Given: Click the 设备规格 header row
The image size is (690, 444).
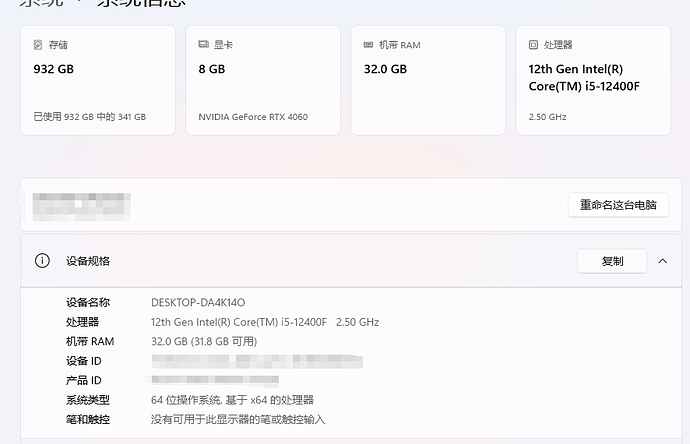Looking at the screenshot, I should click(x=351, y=261).
